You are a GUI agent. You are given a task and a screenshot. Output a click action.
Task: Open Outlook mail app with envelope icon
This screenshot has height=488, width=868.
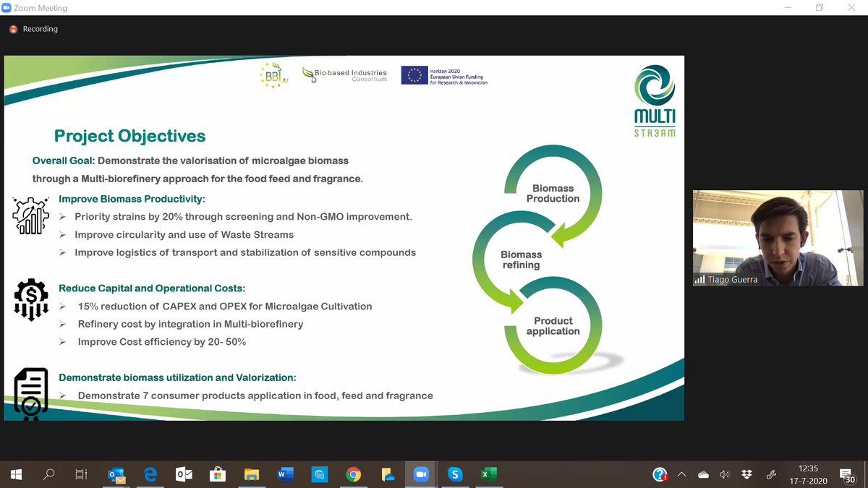(116, 475)
